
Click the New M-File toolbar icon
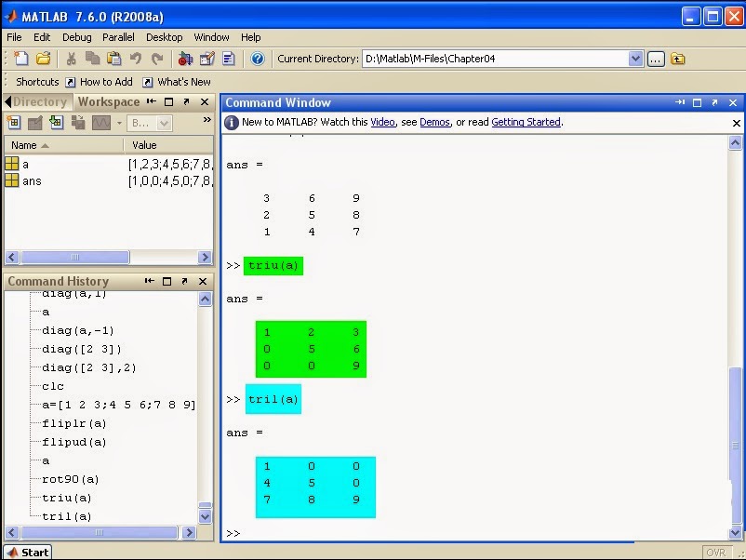pos(21,59)
